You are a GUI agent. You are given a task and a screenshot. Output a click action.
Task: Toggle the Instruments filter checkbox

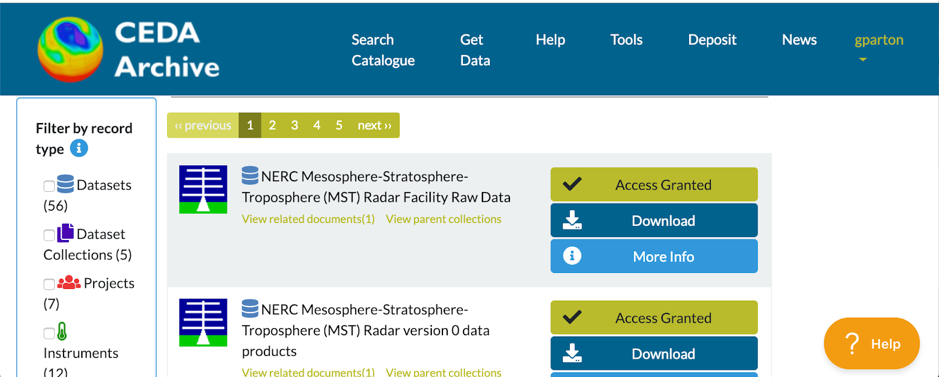point(49,333)
